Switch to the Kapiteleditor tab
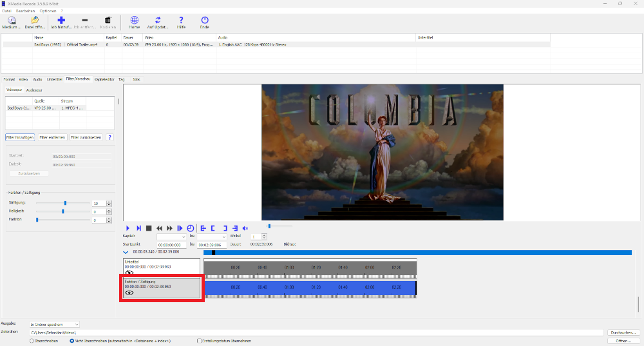The width and height of the screenshot is (644, 346). click(x=104, y=79)
